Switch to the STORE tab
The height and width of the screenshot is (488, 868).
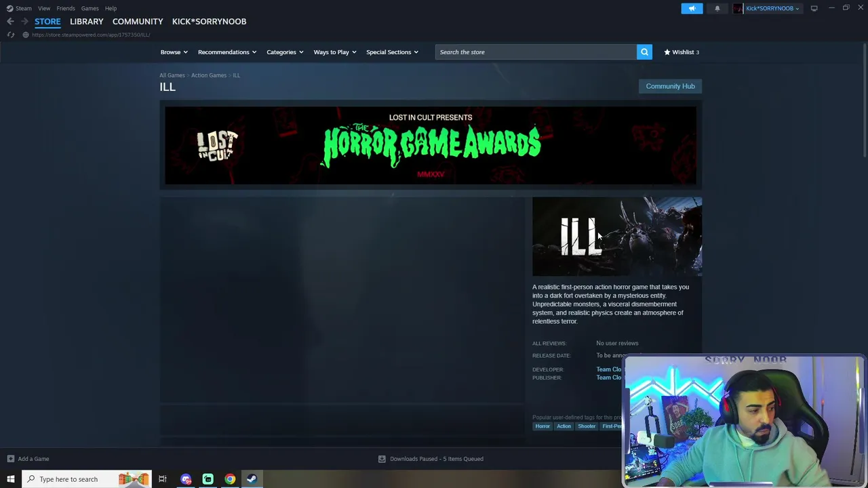[x=47, y=22]
